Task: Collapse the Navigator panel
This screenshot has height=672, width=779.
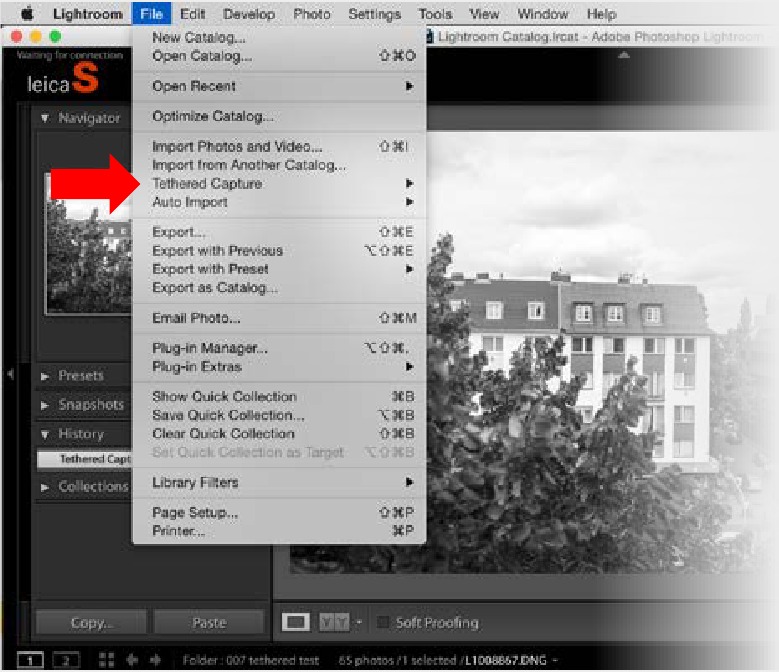Action: [45, 118]
